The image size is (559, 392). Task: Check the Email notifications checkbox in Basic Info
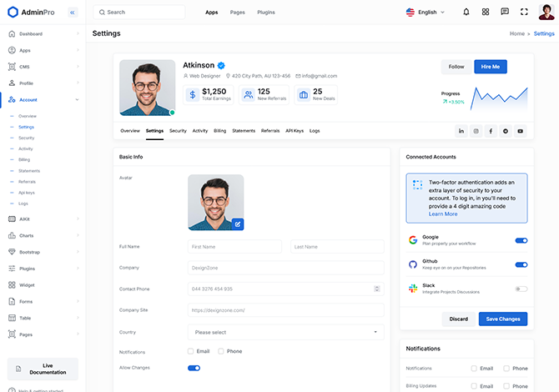point(191,351)
